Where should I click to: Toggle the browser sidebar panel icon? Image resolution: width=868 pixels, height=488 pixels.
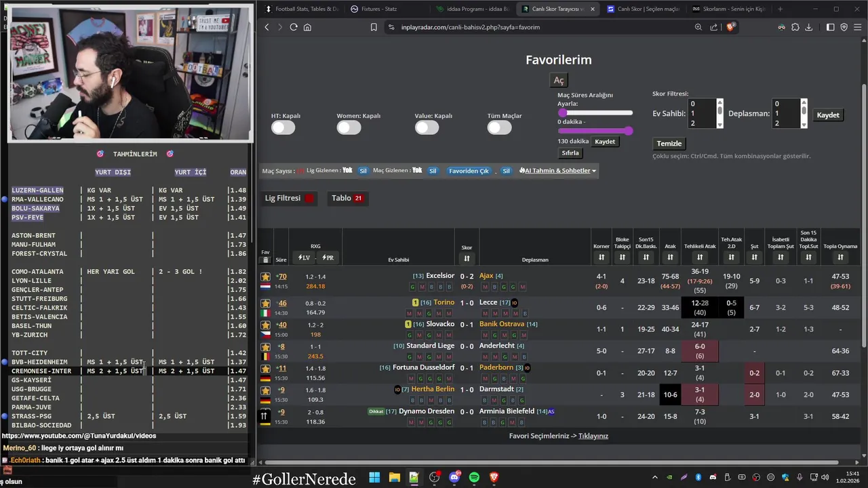pyautogui.click(x=831, y=27)
